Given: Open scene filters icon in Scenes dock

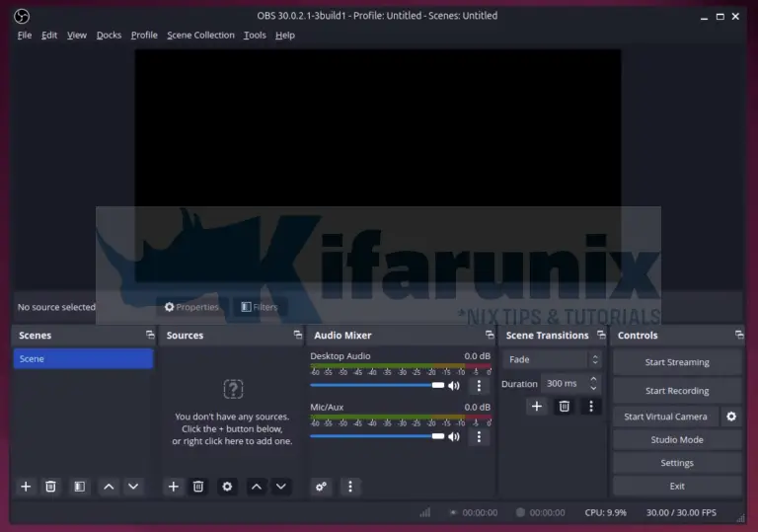Looking at the screenshot, I should pos(80,487).
